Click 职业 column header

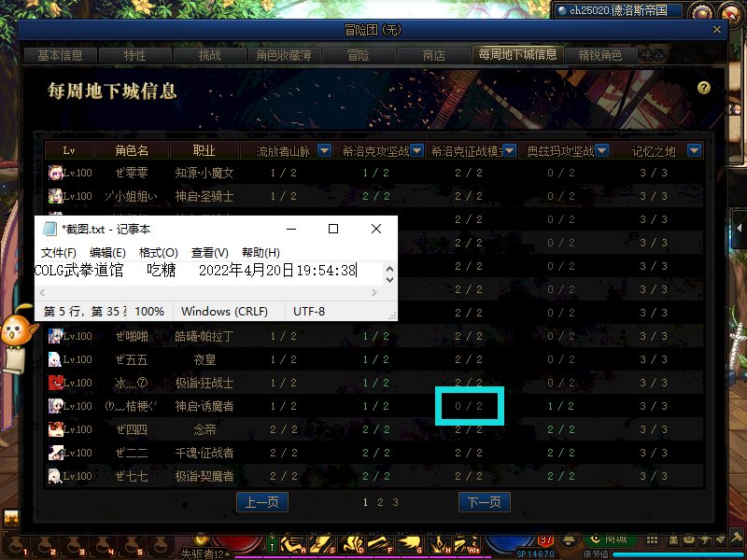pyautogui.click(x=204, y=150)
